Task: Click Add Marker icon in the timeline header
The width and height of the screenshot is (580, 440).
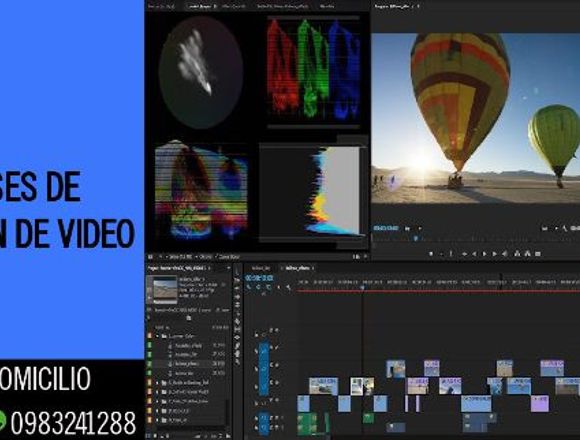Action: point(278,287)
